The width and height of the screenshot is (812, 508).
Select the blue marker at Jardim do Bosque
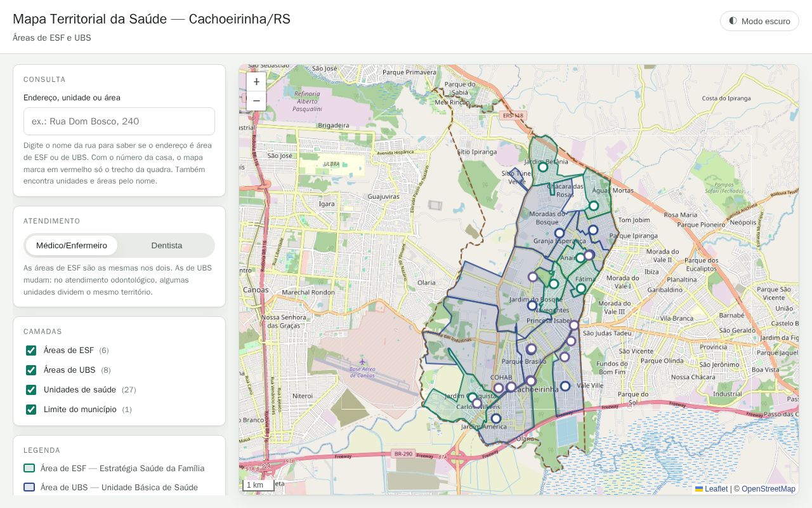pos(532,305)
